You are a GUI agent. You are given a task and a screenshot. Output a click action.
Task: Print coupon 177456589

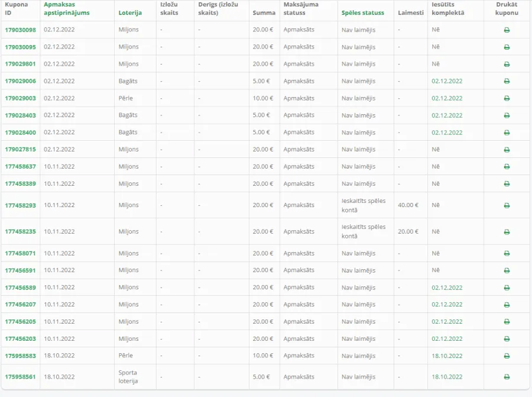point(507,288)
